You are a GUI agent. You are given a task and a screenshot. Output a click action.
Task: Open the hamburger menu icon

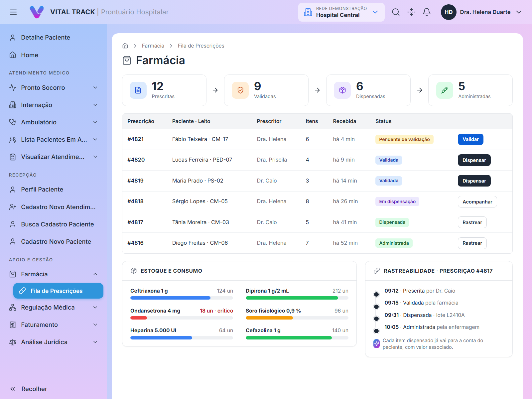tap(13, 12)
